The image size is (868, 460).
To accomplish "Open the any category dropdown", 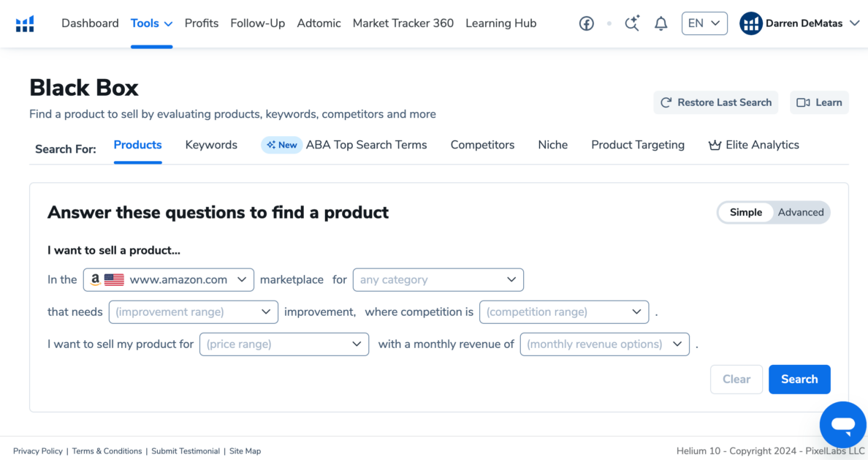I will pyautogui.click(x=438, y=280).
